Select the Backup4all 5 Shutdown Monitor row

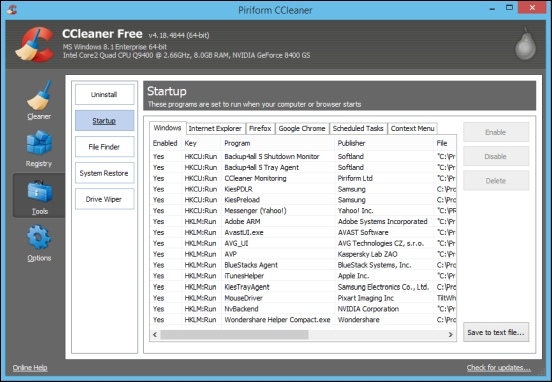303,156
